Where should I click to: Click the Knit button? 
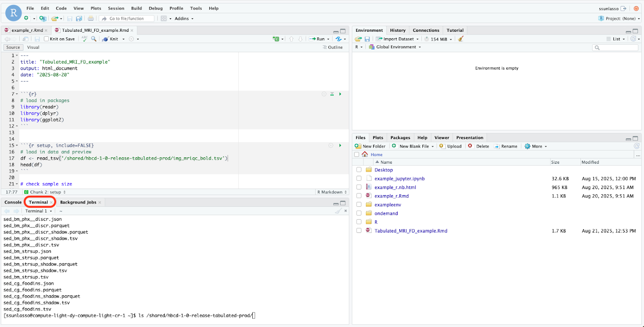coord(110,39)
